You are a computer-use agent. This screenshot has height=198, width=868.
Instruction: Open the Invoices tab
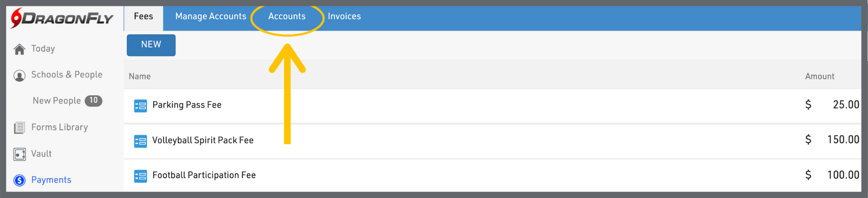click(x=344, y=17)
